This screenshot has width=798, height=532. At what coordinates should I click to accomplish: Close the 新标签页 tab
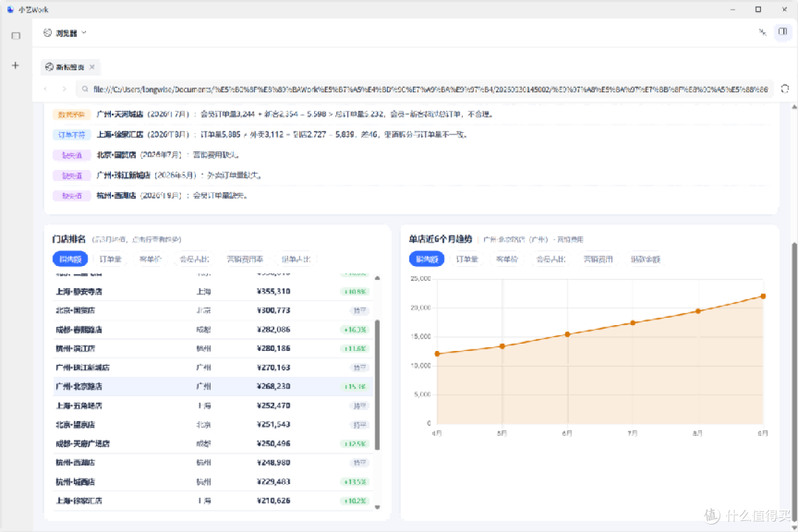point(92,67)
